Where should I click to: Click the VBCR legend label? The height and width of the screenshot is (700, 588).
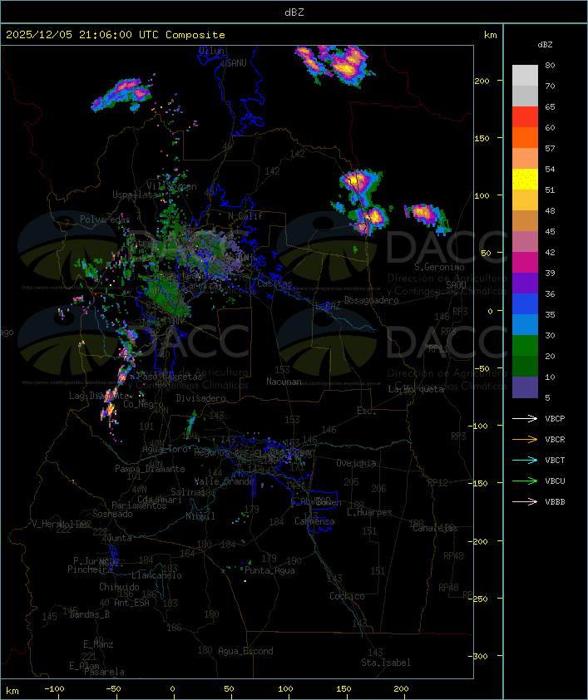[555, 439]
